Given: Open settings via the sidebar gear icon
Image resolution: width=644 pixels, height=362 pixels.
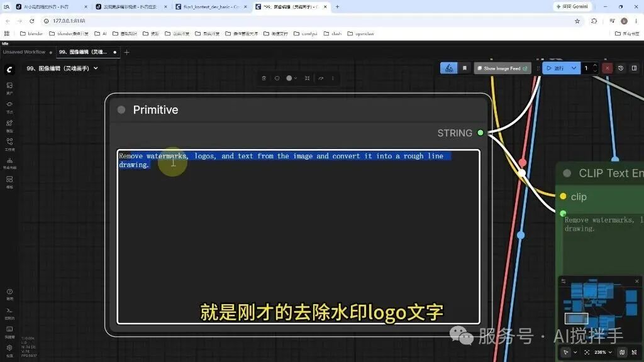Looking at the screenshot, I should 9,350.
